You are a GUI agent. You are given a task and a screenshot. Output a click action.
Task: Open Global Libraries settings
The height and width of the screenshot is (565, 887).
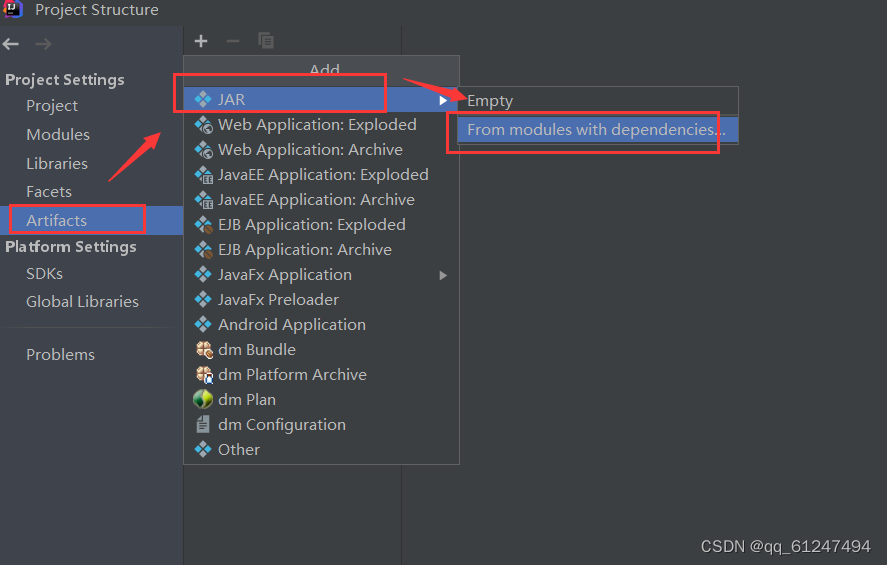[82, 301]
